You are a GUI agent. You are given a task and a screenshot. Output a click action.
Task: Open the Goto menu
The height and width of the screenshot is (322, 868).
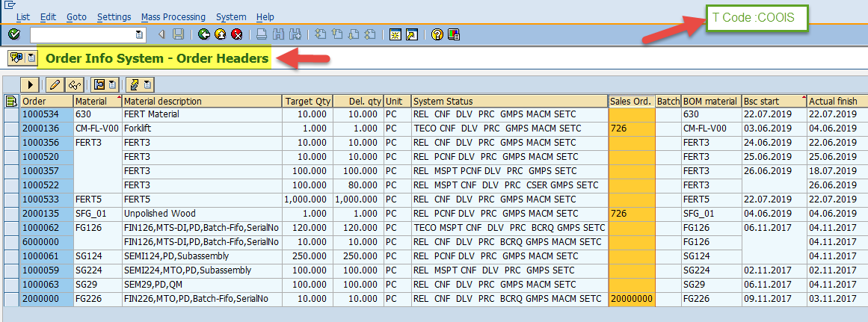pos(76,16)
